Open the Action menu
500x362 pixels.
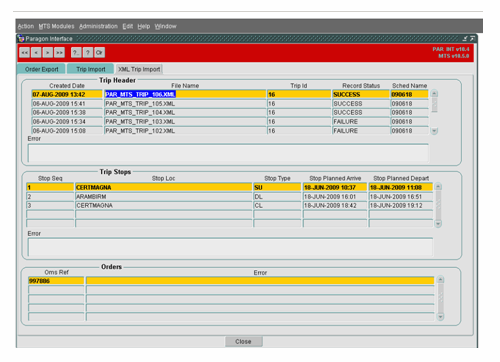26,26
